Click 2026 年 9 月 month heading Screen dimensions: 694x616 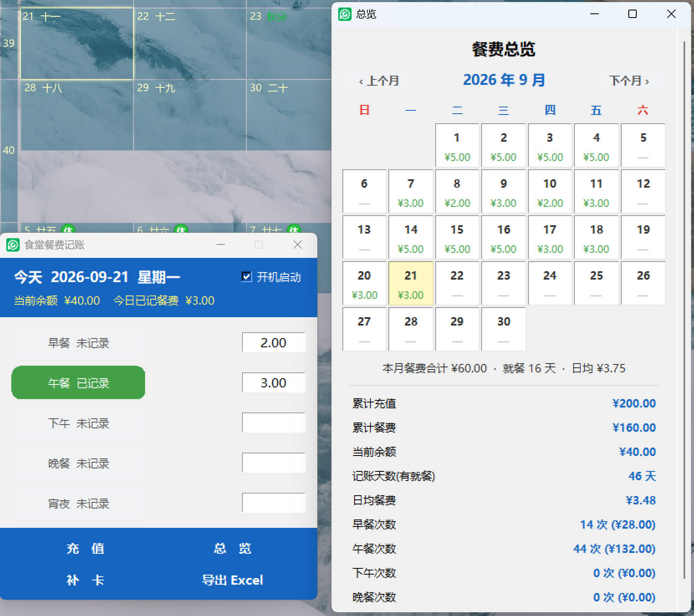[x=504, y=80]
